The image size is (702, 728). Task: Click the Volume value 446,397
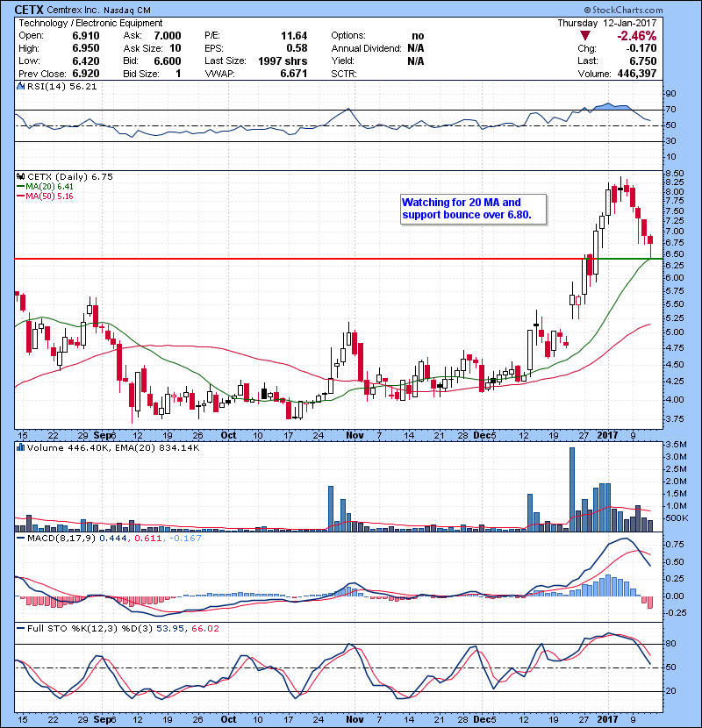point(637,74)
